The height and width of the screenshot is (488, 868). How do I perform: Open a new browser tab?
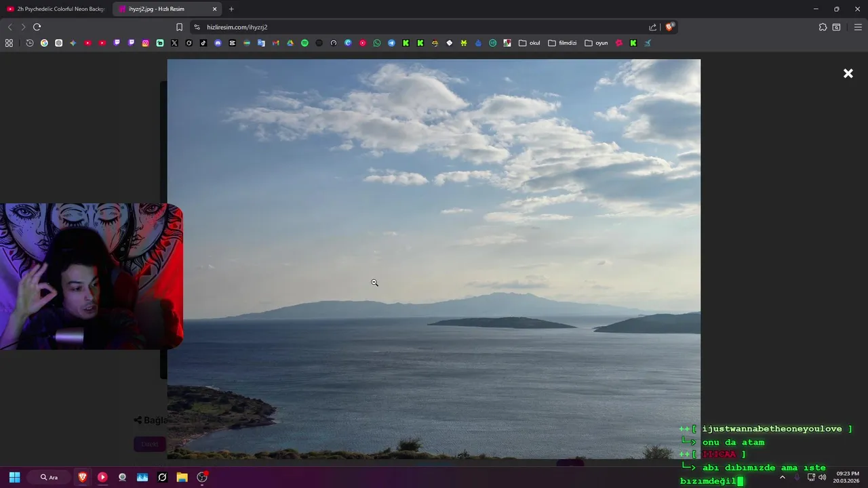point(231,9)
